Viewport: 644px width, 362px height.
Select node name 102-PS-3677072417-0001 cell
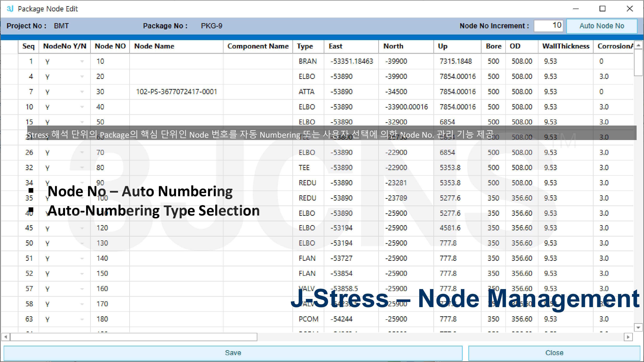176,92
